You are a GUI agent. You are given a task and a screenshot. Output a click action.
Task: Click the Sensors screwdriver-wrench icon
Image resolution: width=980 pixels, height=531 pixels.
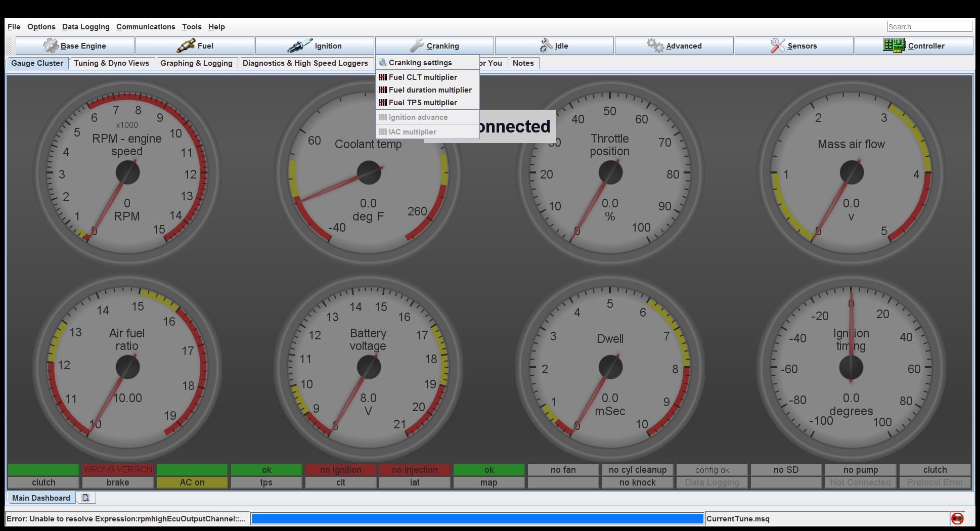point(778,46)
